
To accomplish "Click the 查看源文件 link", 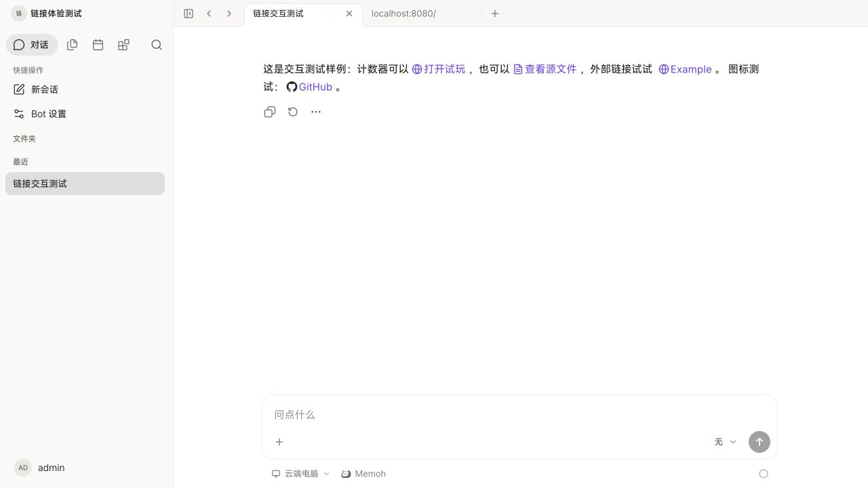I will (545, 69).
